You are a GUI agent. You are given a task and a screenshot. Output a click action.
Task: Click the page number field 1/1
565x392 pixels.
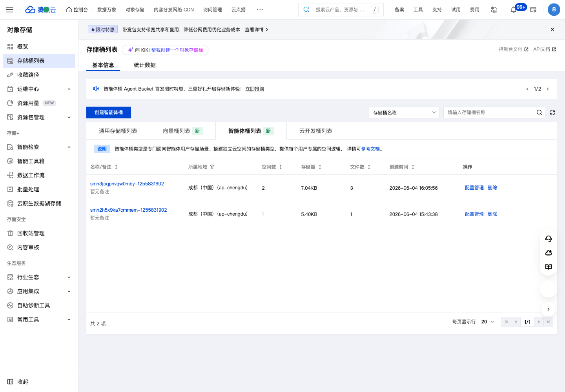tap(527, 322)
